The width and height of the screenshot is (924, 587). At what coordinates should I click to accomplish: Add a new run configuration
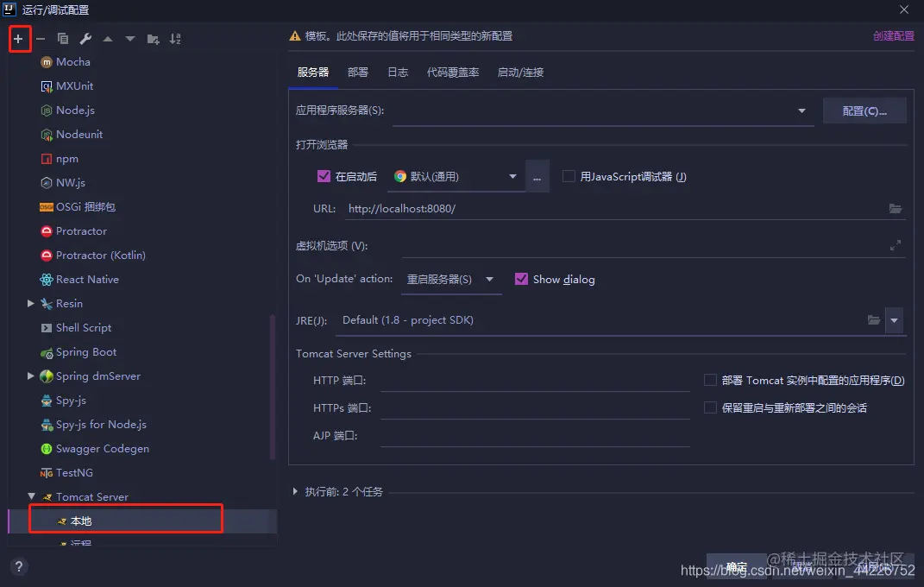pyautogui.click(x=19, y=39)
